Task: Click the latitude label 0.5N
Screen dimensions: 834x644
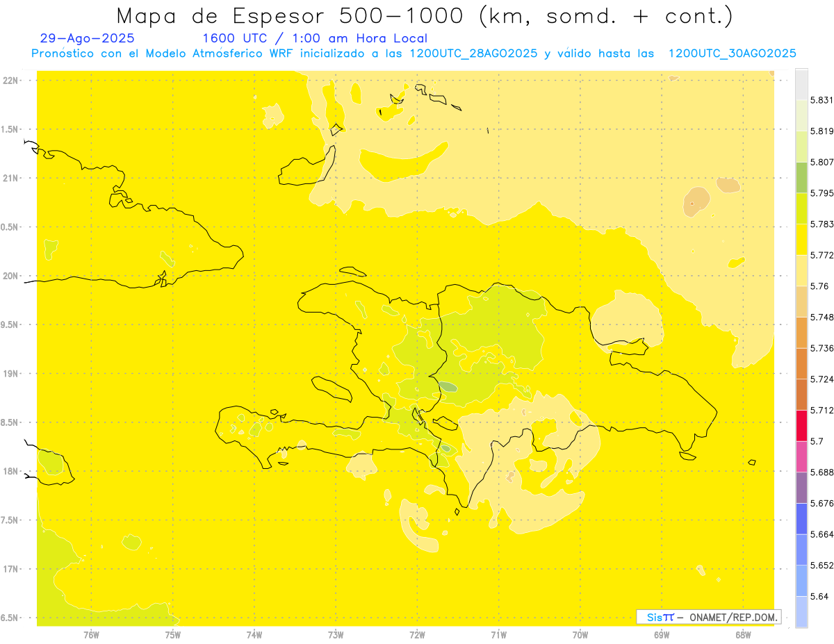Action: tap(10, 227)
